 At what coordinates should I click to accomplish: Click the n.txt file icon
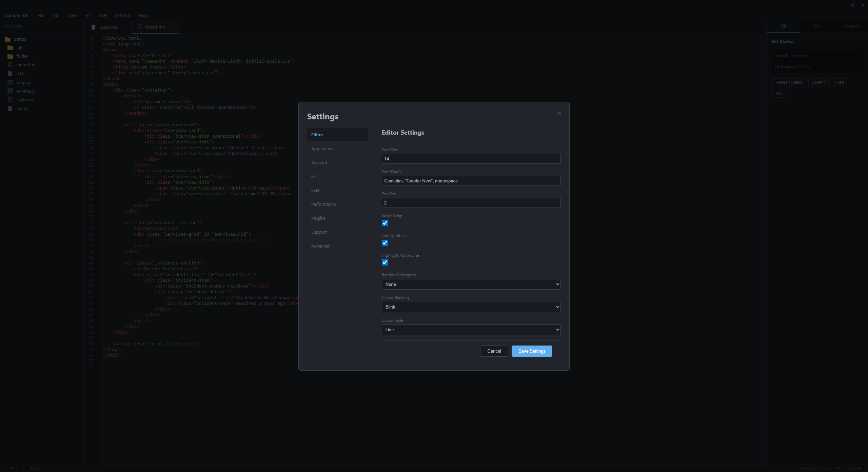pyautogui.click(x=10, y=74)
